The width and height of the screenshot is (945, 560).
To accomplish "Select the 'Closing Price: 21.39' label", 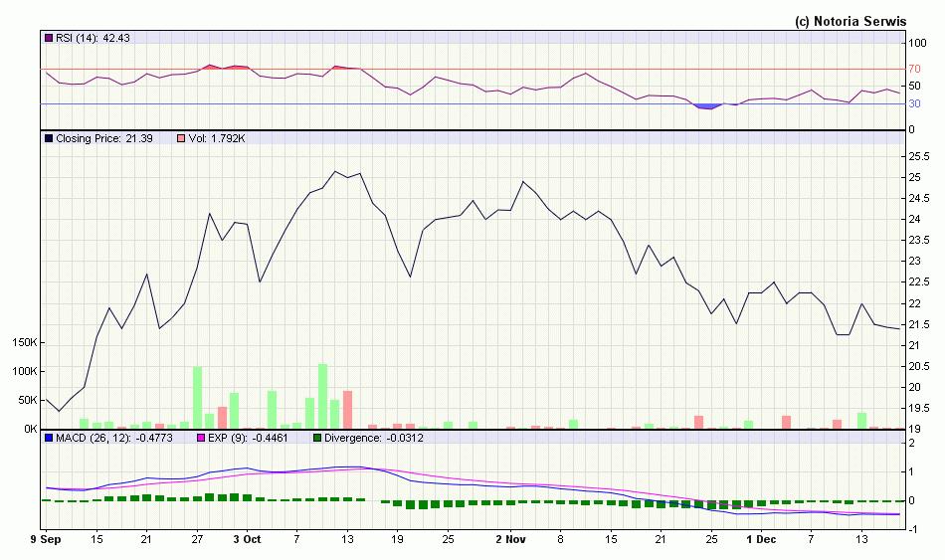I will coord(104,138).
